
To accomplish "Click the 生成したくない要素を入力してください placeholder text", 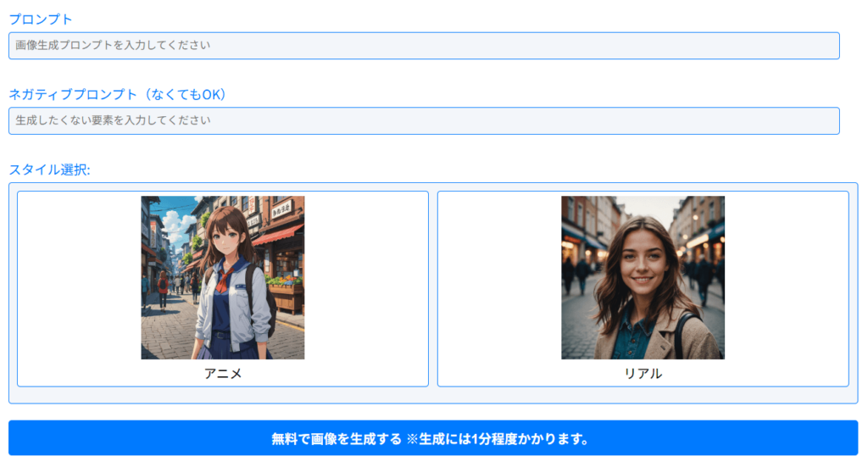I will (x=113, y=120).
